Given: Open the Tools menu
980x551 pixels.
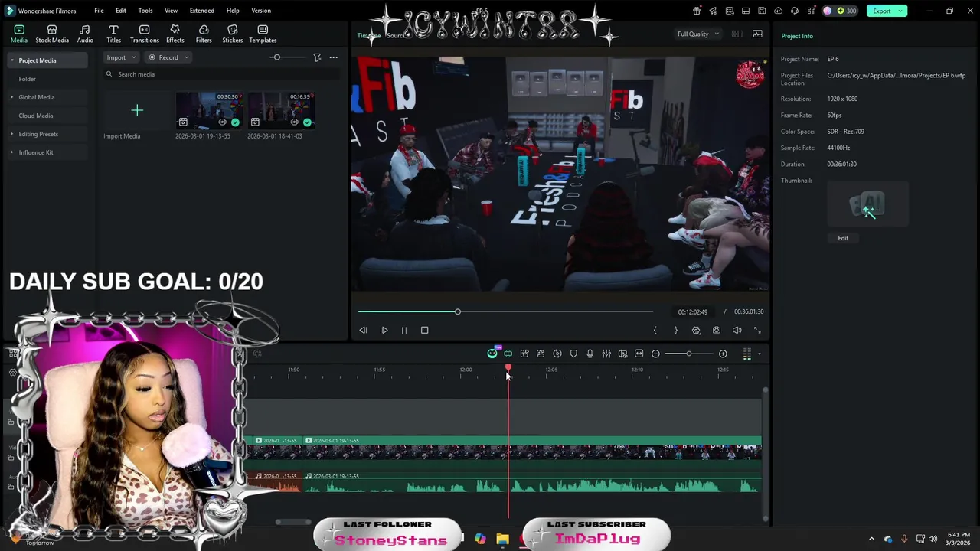Looking at the screenshot, I should [145, 11].
